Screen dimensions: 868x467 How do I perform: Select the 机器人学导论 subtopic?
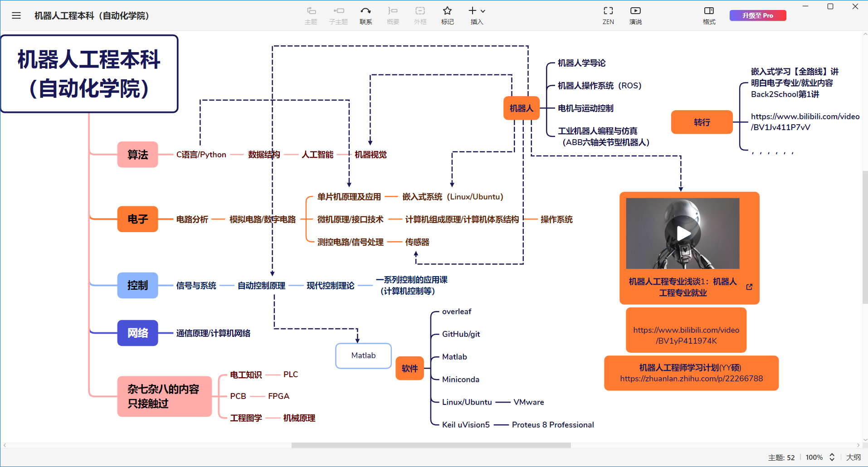tap(581, 63)
